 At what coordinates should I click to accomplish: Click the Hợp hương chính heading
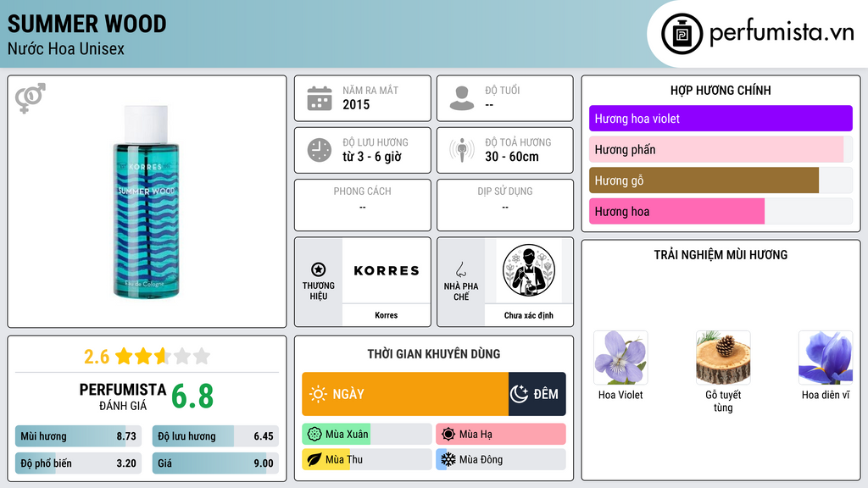[x=721, y=90]
